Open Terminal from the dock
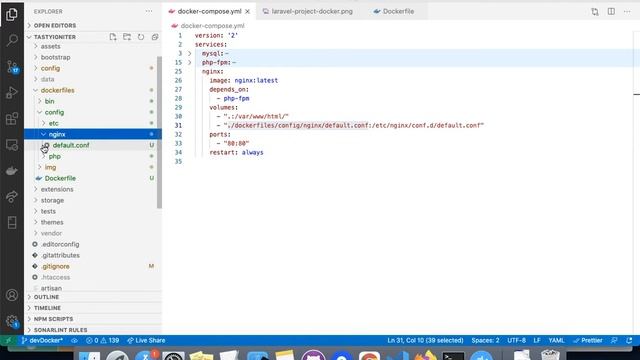Screen dimensions: 640x360 (453, 356)
